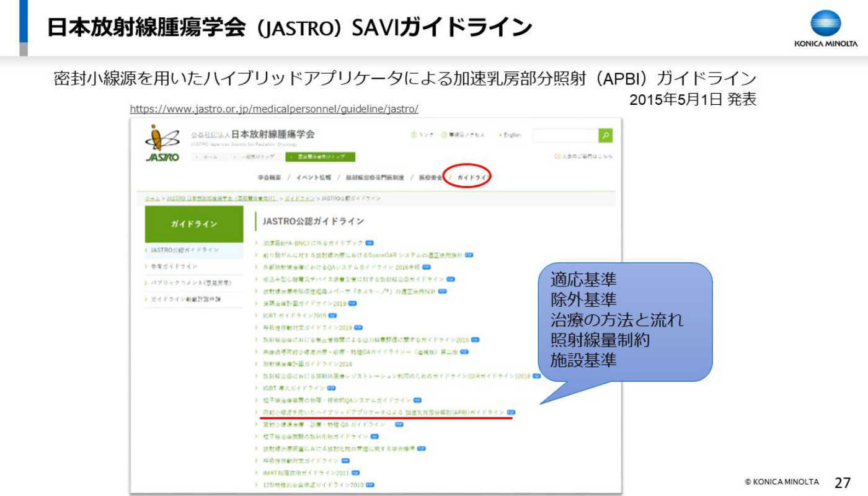Image resolution: width=868 pixels, height=496 pixels.
Task: Click the green ガイドライン sidebar header
Action: pos(194,224)
